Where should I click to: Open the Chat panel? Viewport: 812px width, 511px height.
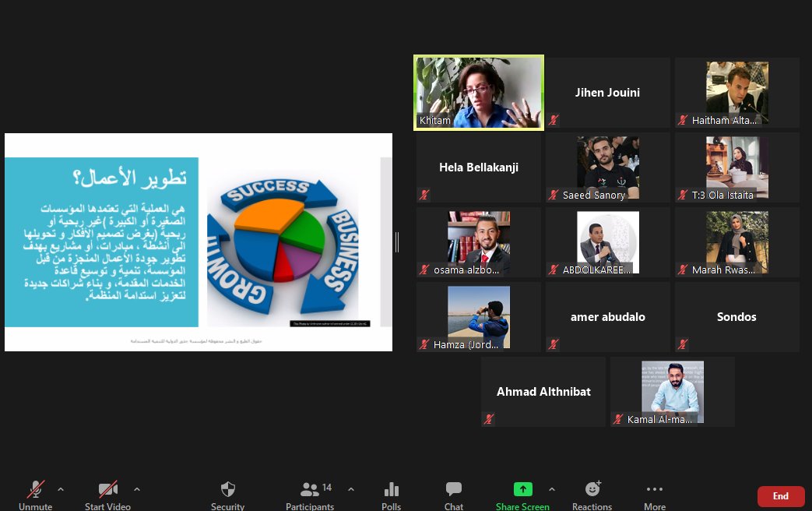[x=454, y=489]
